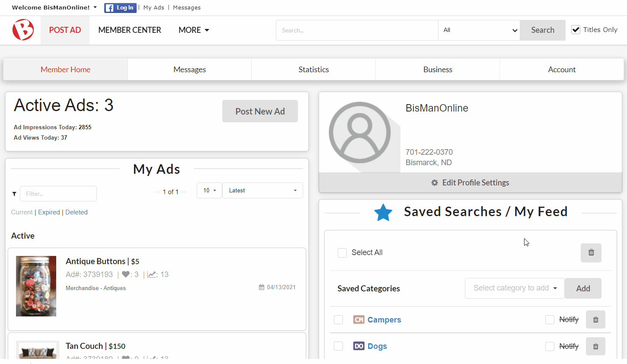Click the Post New Ad button
627x364 pixels.
260,111
